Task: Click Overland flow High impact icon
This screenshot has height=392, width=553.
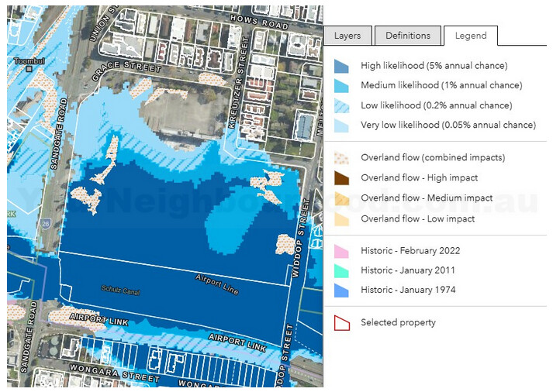Action: pyautogui.click(x=341, y=178)
